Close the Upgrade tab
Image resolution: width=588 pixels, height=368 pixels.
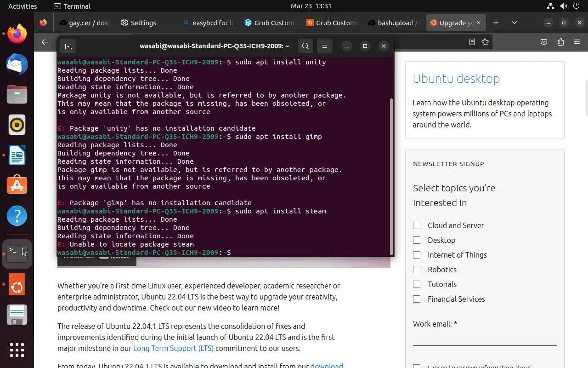(x=479, y=23)
